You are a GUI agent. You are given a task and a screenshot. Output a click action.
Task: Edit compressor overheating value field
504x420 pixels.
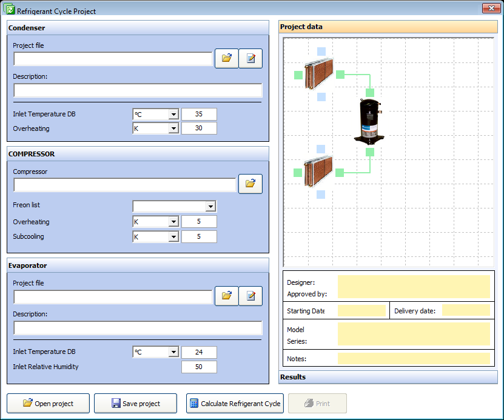click(199, 222)
